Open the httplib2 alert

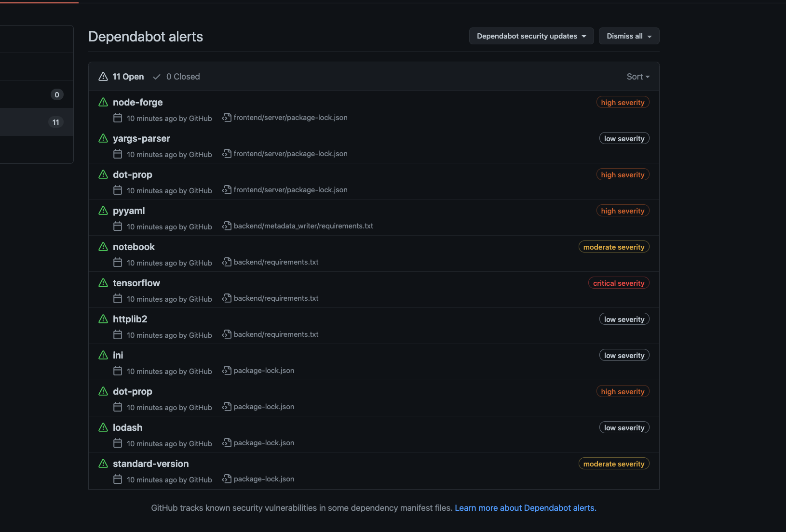pos(130,319)
